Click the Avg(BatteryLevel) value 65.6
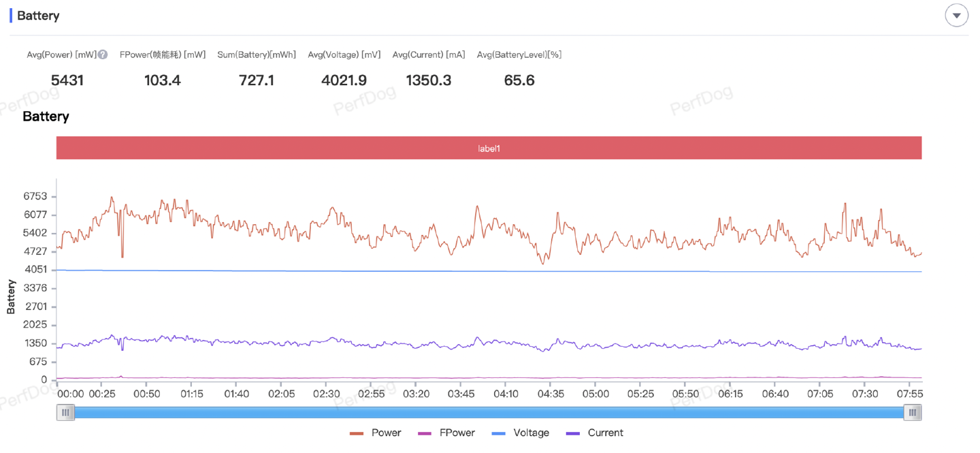This screenshot has height=453, width=980. pos(519,80)
